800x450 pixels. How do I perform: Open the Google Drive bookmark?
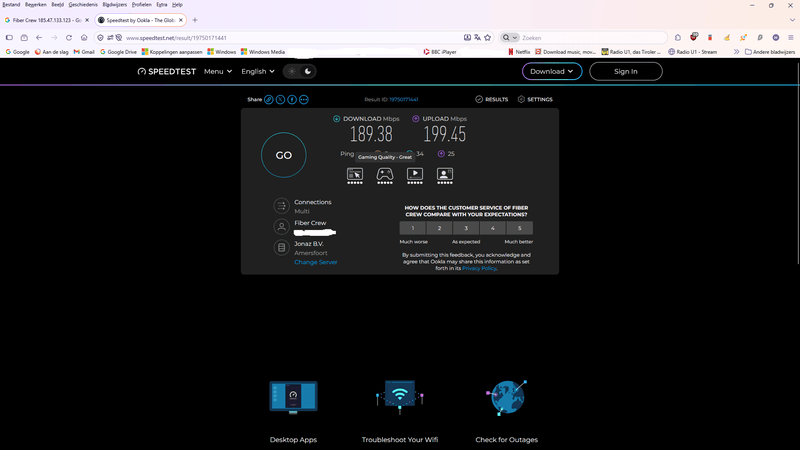click(x=118, y=52)
